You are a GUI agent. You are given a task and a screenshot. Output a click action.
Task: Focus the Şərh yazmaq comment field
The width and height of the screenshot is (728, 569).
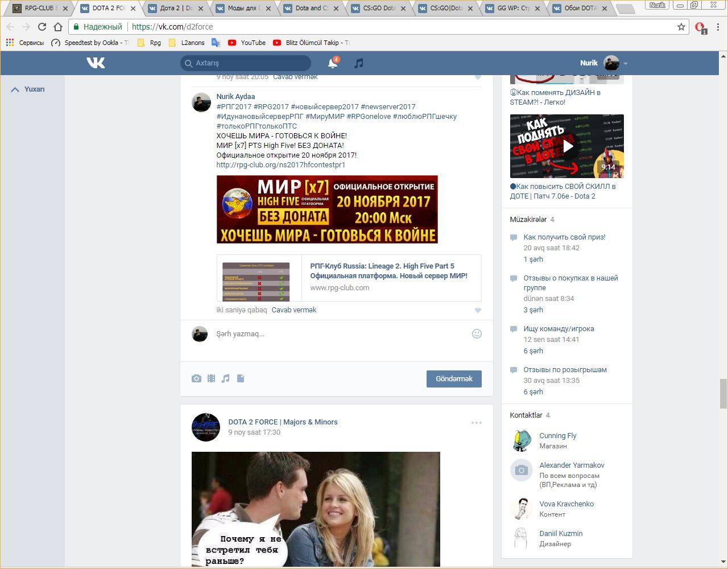[x=341, y=334]
